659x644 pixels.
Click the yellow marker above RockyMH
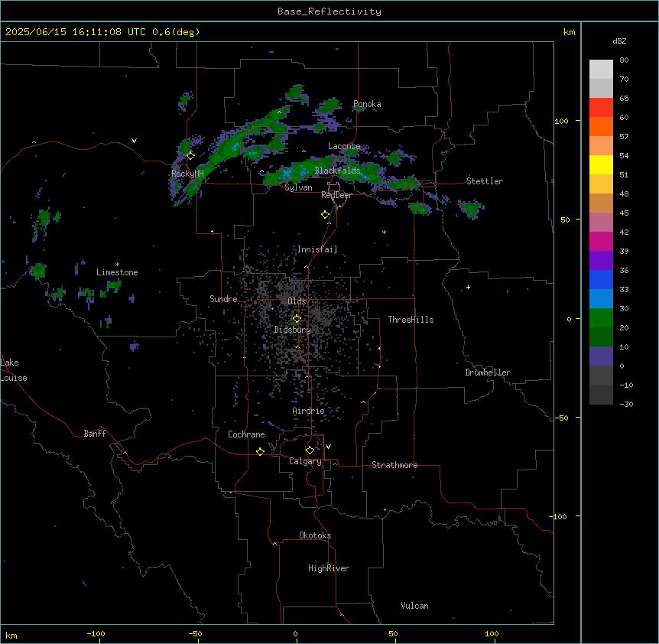[x=190, y=156]
